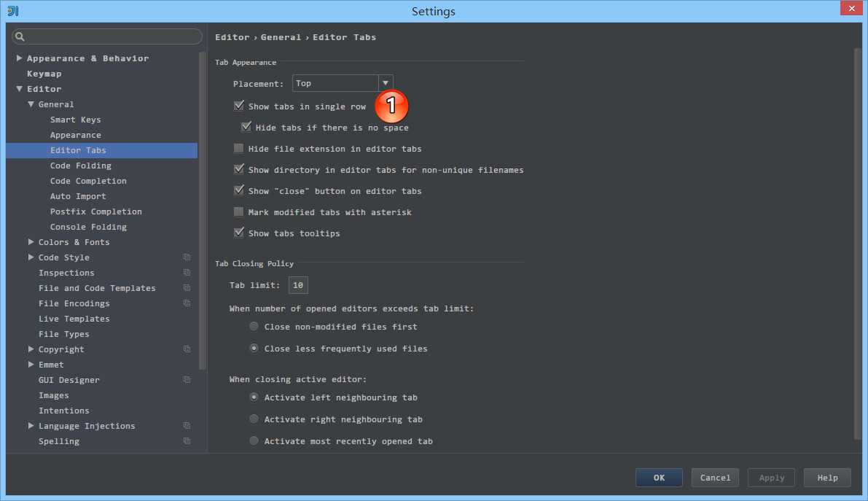Expand Emmet node arrow

coord(31,365)
